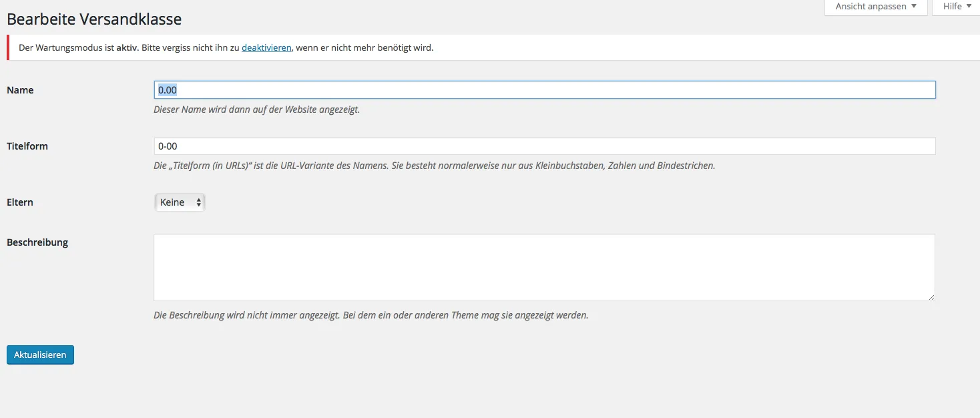Click the Eltern field label
Viewport: 980px width, 418px height.
click(x=20, y=202)
